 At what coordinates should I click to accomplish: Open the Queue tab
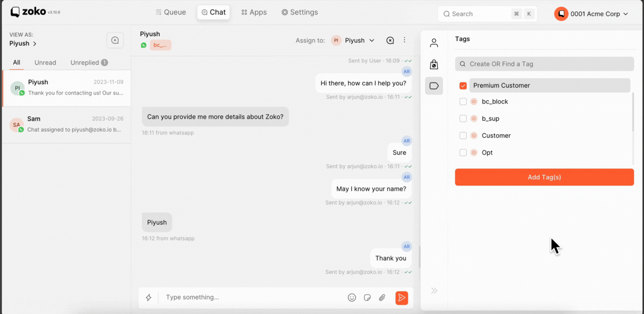(x=171, y=12)
